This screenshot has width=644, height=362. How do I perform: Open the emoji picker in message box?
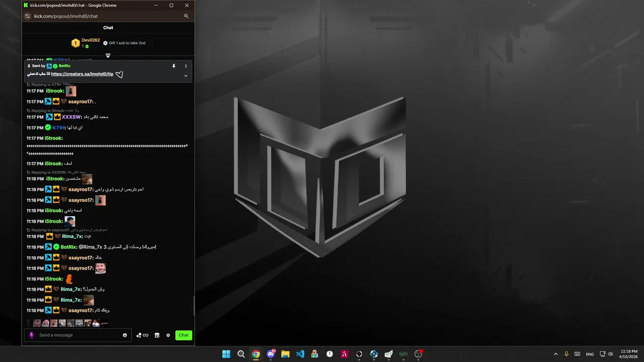click(x=125, y=335)
